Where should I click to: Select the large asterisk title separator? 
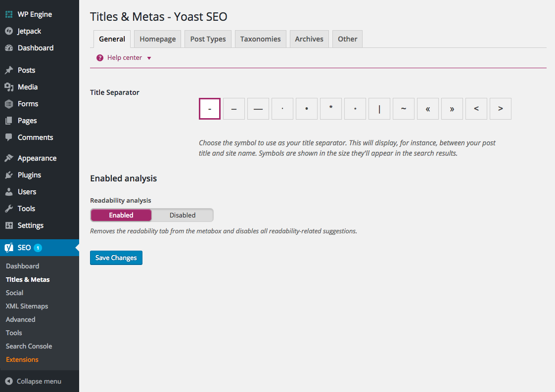331,109
